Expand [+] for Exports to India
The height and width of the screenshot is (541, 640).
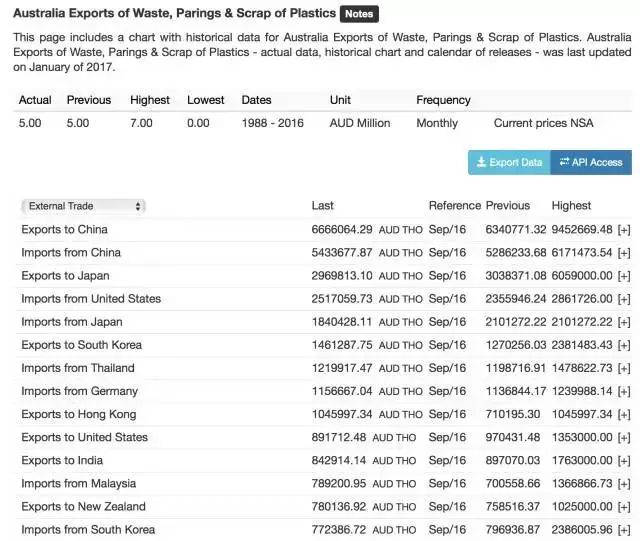624,461
